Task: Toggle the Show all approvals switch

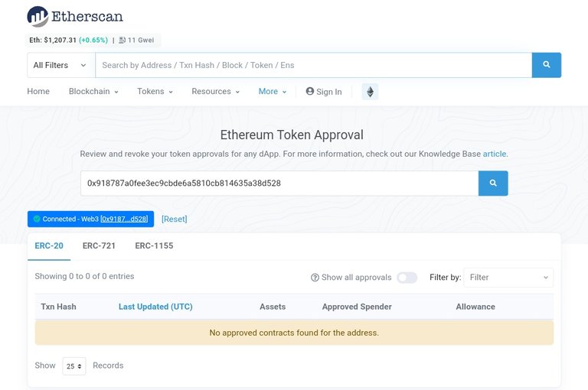Action: tap(407, 278)
